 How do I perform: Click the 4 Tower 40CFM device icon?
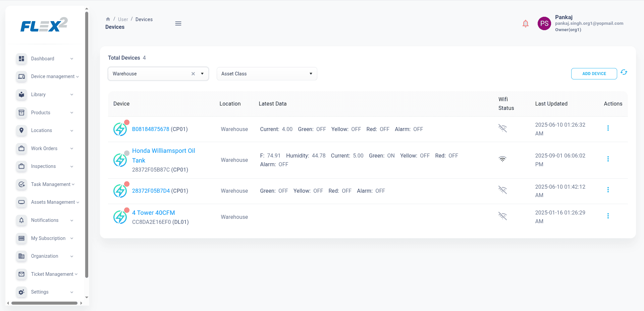coord(120,217)
